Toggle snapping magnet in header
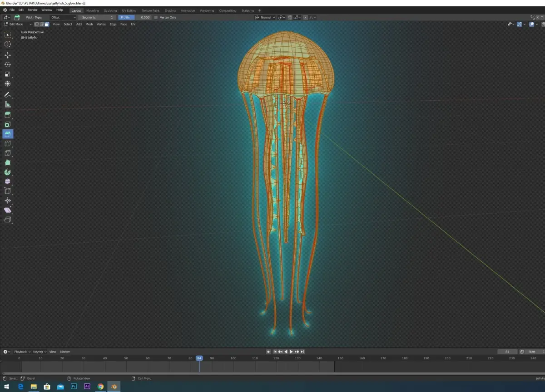The width and height of the screenshot is (545, 392). [290, 17]
